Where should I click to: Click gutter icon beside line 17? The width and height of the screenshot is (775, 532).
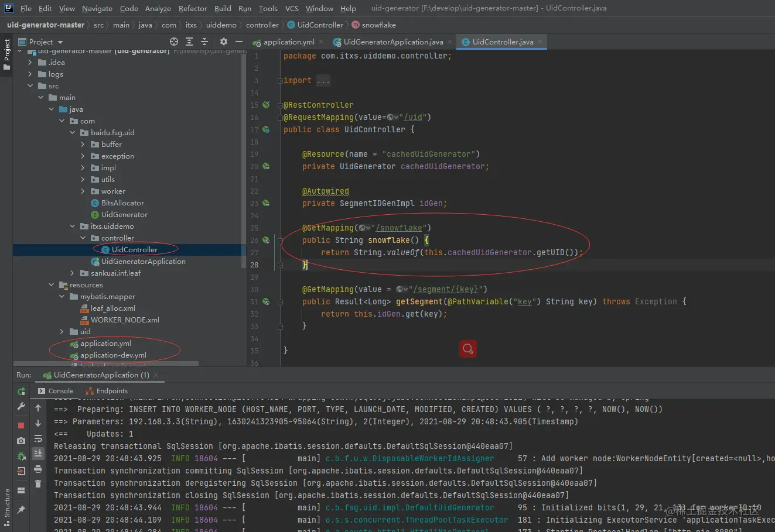tap(266, 129)
